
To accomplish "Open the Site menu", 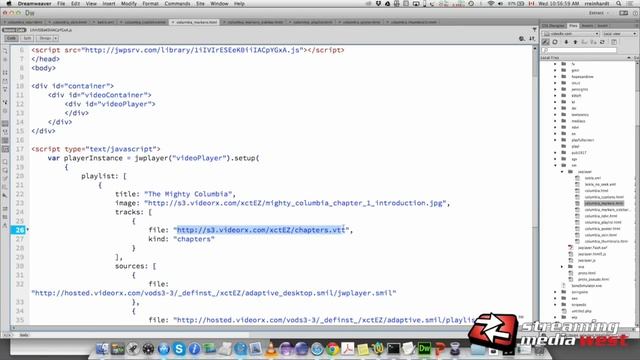I will pos(200,4).
